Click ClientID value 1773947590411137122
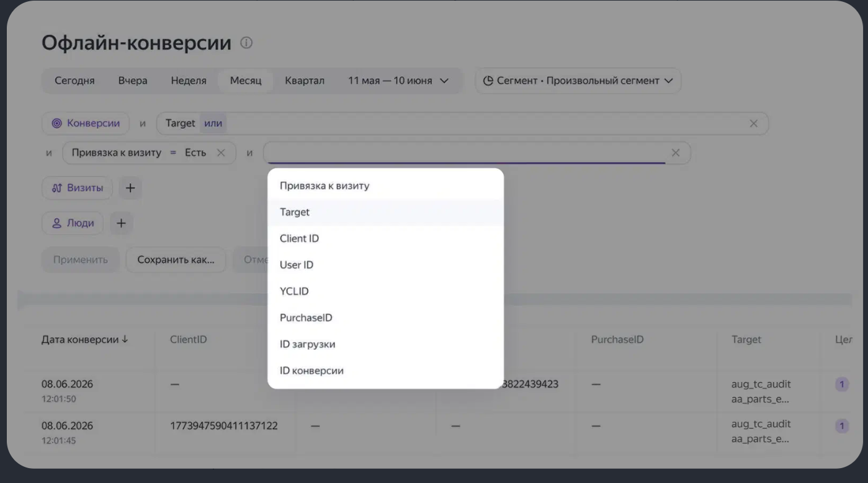Screen dimensions: 868x483 223,426
